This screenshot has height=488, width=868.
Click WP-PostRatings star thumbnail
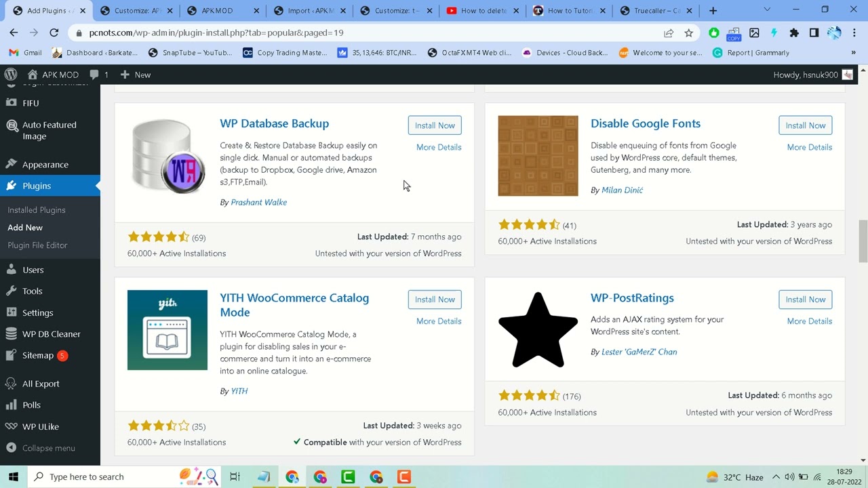pos(538,330)
